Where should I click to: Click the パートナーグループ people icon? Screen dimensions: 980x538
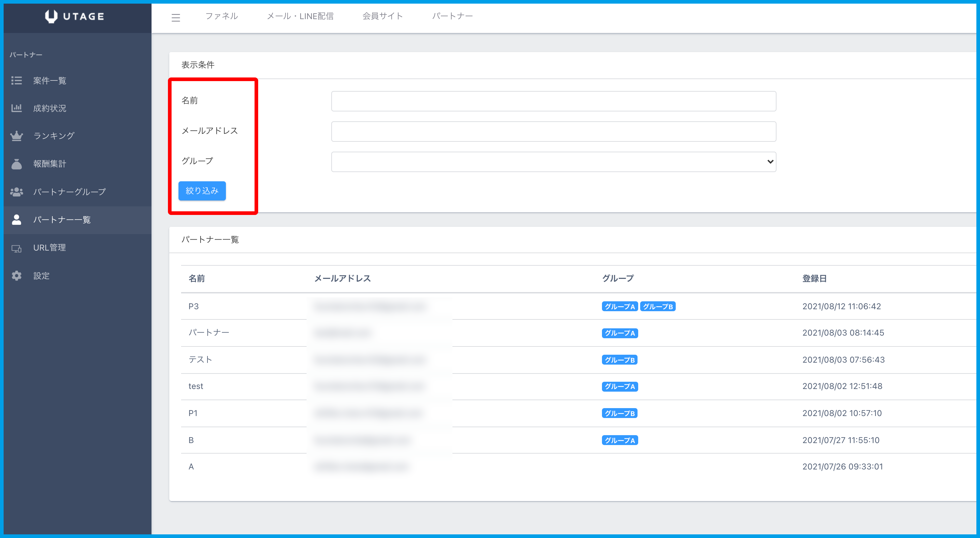(16, 192)
